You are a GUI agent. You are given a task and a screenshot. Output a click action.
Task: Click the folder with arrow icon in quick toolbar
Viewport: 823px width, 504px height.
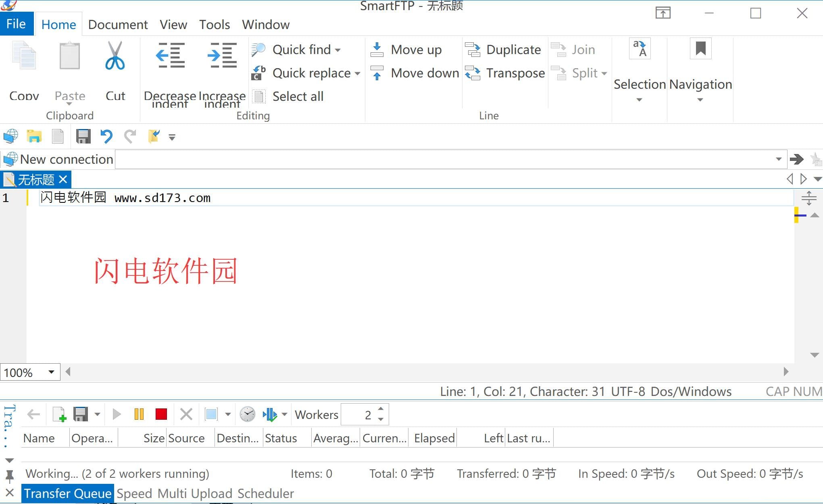coord(154,136)
